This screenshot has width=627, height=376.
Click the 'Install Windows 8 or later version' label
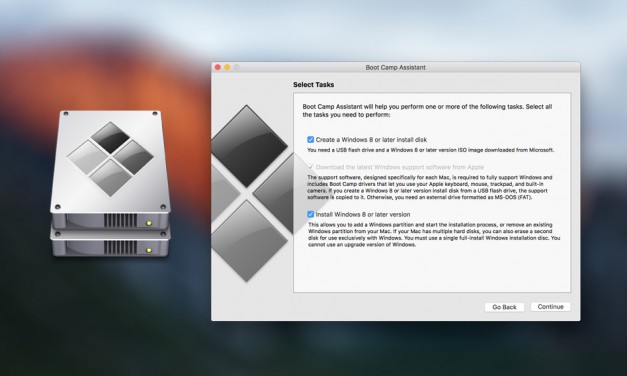point(363,214)
